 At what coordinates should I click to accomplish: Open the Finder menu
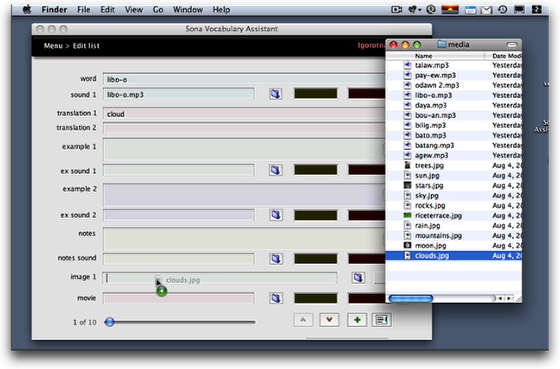coord(54,10)
